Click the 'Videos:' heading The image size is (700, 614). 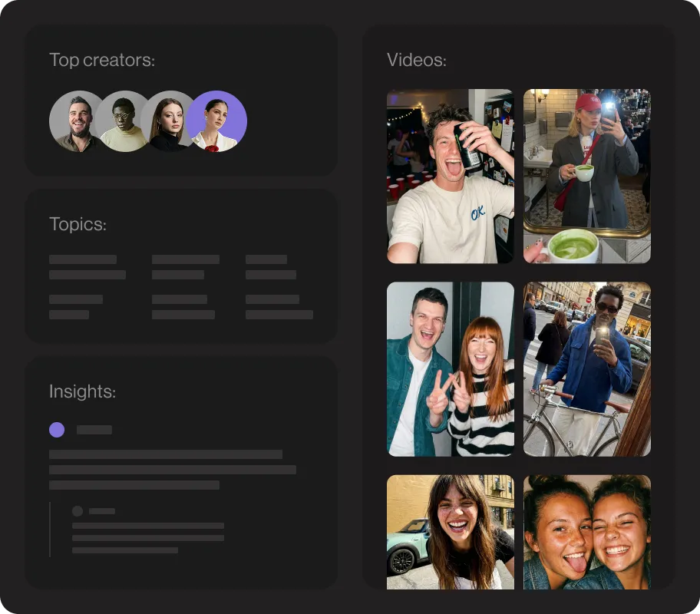click(x=417, y=60)
